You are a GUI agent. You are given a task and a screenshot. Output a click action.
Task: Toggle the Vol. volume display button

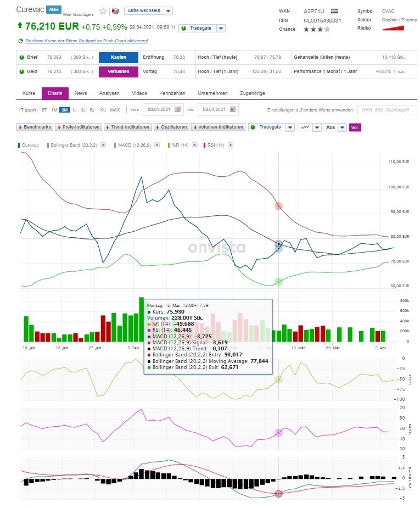click(x=355, y=127)
